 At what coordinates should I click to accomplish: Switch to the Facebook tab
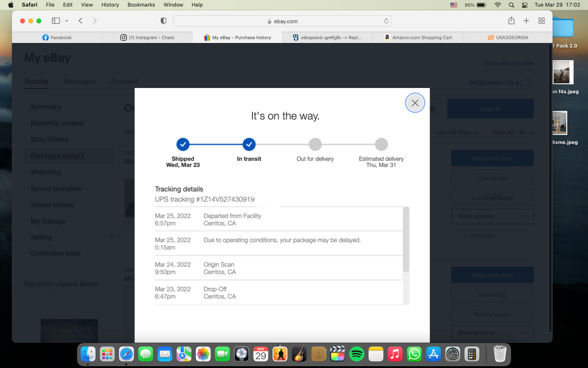[x=57, y=37]
